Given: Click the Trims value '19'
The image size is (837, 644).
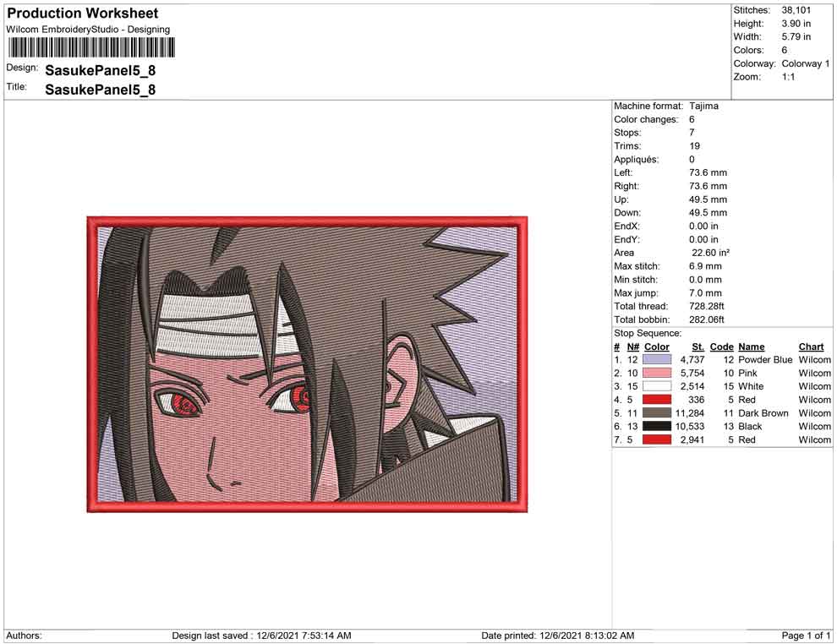Looking at the screenshot, I should 694,145.
